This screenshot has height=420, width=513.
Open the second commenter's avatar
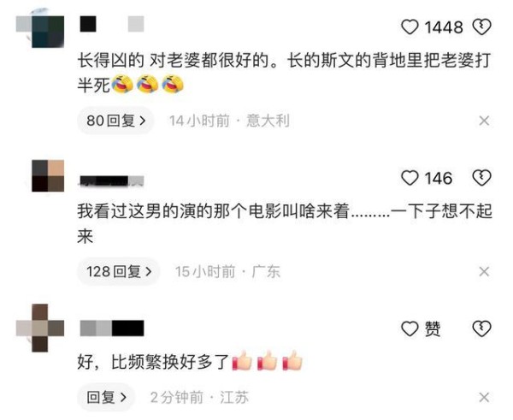click(x=48, y=176)
